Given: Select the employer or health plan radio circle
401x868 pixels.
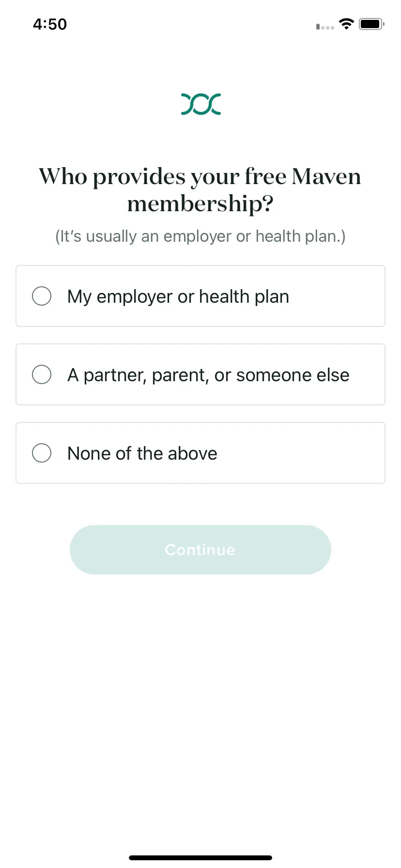Looking at the screenshot, I should click(42, 296).
